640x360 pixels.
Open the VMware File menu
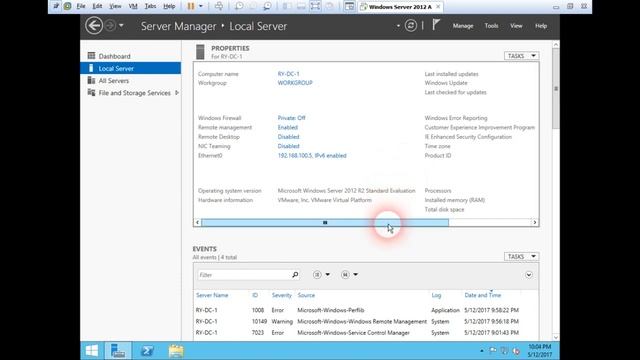coord(81,6)
